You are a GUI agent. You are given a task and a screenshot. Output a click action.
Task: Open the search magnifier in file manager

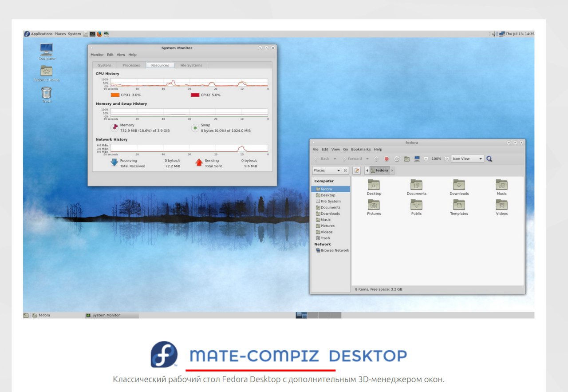489,158
